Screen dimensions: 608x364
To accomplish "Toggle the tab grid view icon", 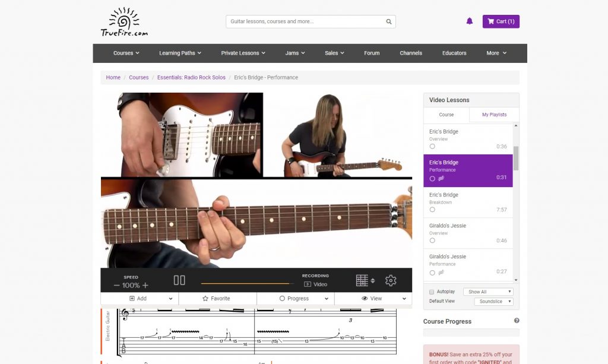I will [x=362, y=280].
